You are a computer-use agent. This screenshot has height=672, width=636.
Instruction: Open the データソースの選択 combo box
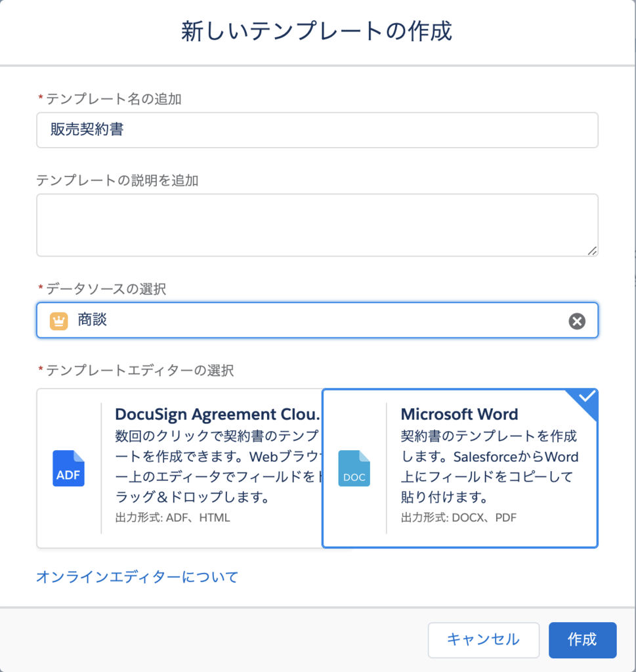coord(317,320)
